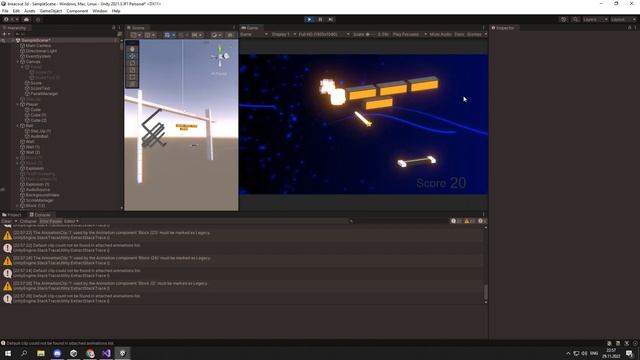Open the Full HD resolution dropdown
Screen dimensions: 640x360
[x=324, y=35]
